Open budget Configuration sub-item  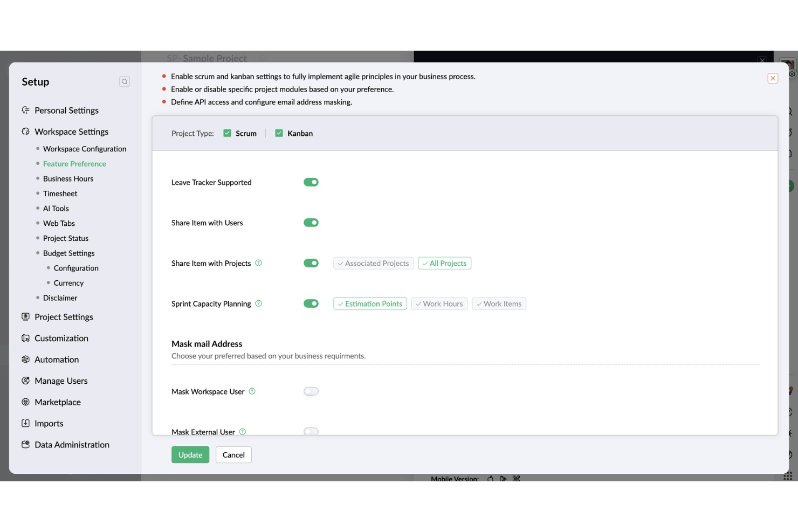76,268
